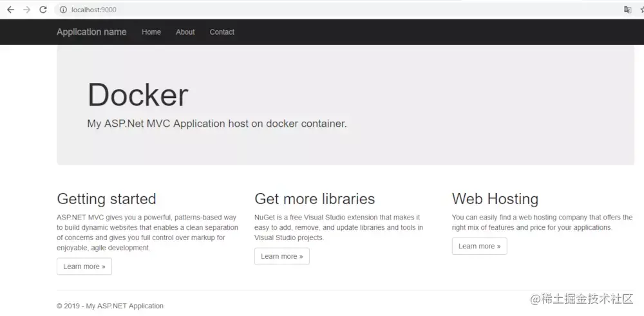
Task: Click the Web Hosting heading
Action: pos(495,199)
